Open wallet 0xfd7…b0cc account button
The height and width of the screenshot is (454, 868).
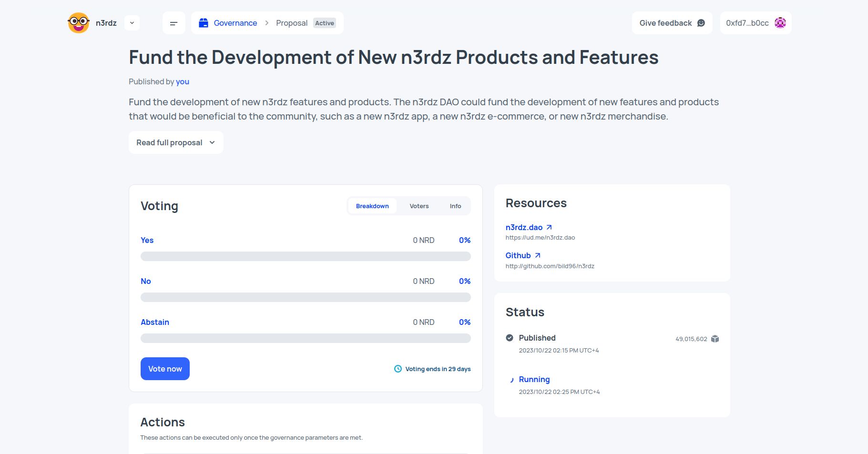click(756, 23)
